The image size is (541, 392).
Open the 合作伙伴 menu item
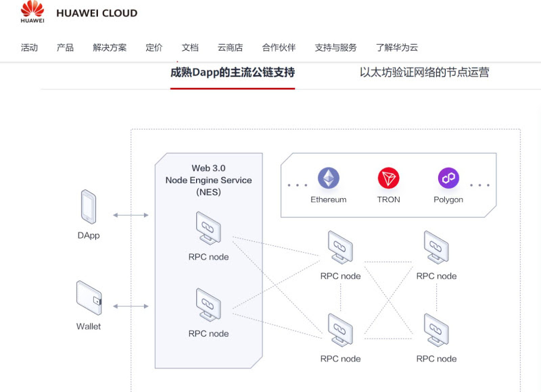[279, 47]
